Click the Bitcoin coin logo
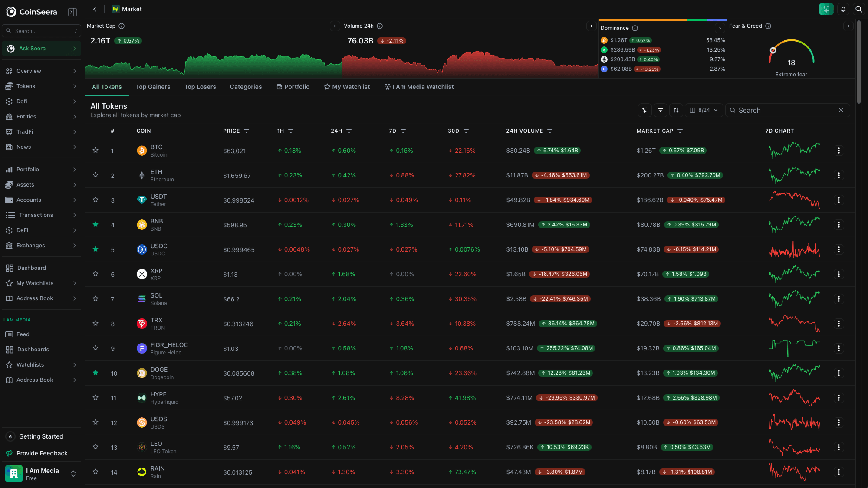 pos(141,151)
